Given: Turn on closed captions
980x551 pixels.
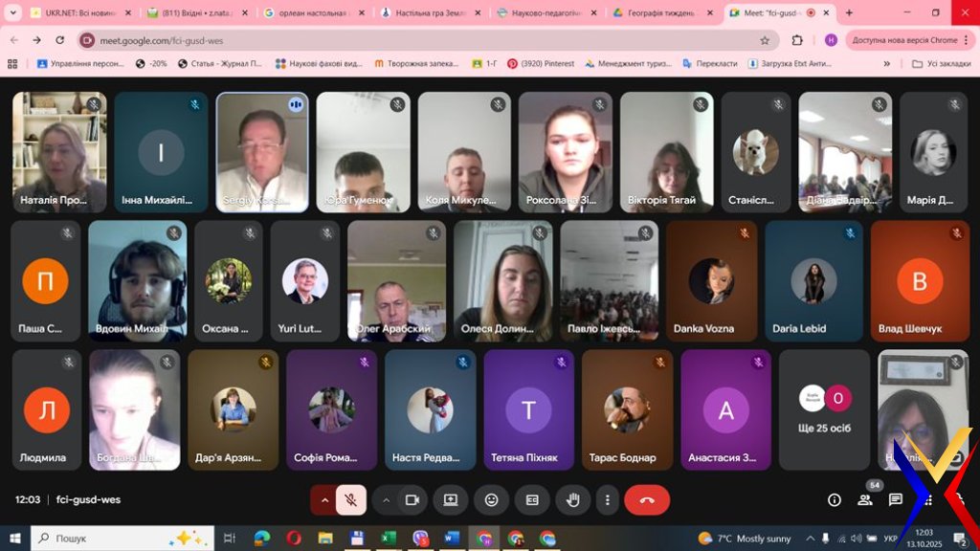Looking at the screenshot, I should pyautogui.click(x=531, y=499).
